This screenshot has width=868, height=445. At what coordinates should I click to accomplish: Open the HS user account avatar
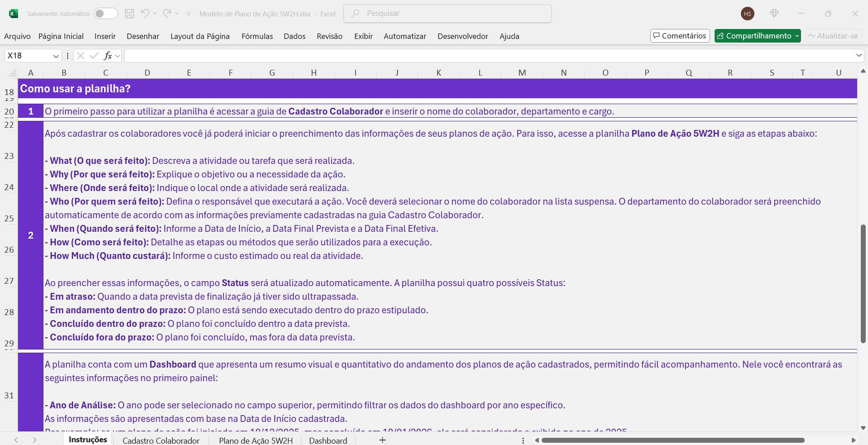pos(748,14)
